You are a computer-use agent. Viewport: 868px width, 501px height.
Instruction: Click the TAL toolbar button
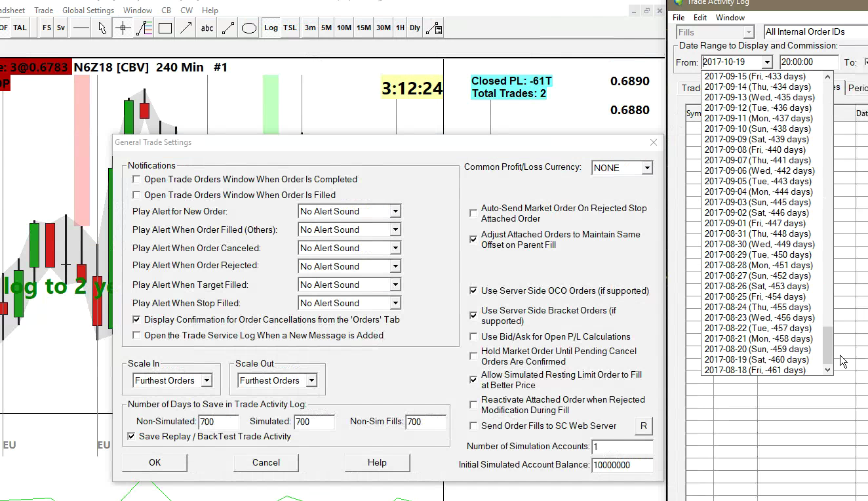pos(20,28)
